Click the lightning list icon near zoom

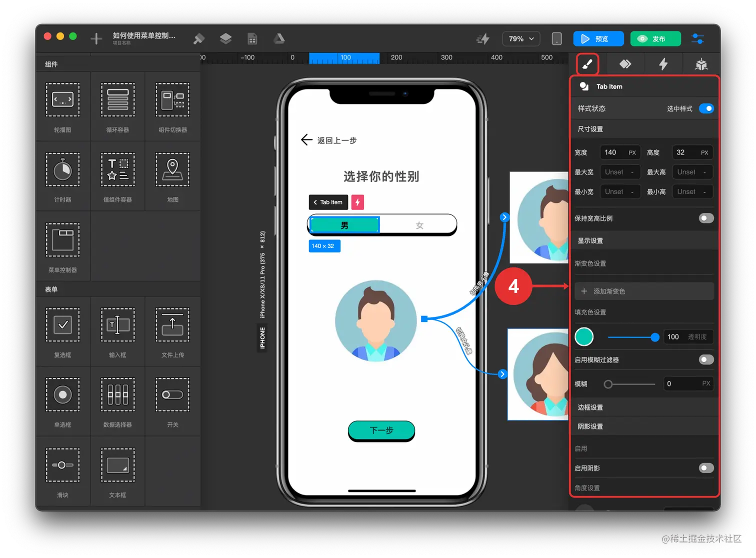[483, 38]
